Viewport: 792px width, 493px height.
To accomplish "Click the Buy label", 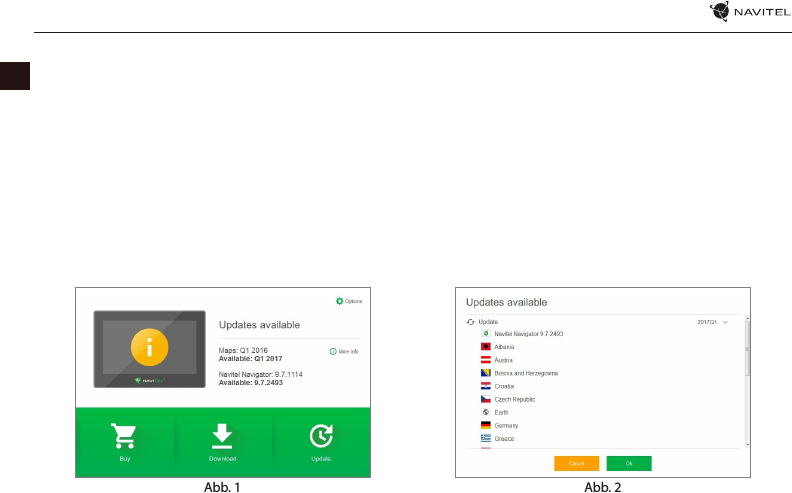I will tap(125, 459).
